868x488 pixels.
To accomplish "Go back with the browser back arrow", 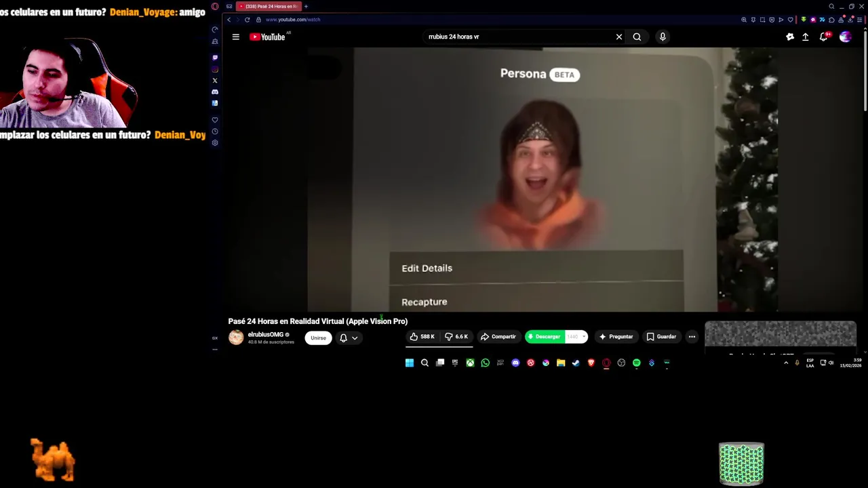I will pos(229,20).
